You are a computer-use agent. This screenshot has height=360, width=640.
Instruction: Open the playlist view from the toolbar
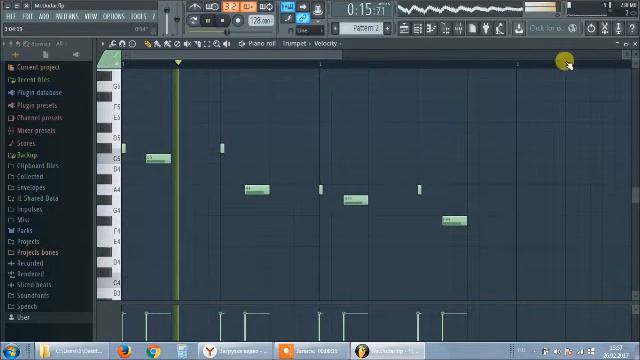pos(404,29)
